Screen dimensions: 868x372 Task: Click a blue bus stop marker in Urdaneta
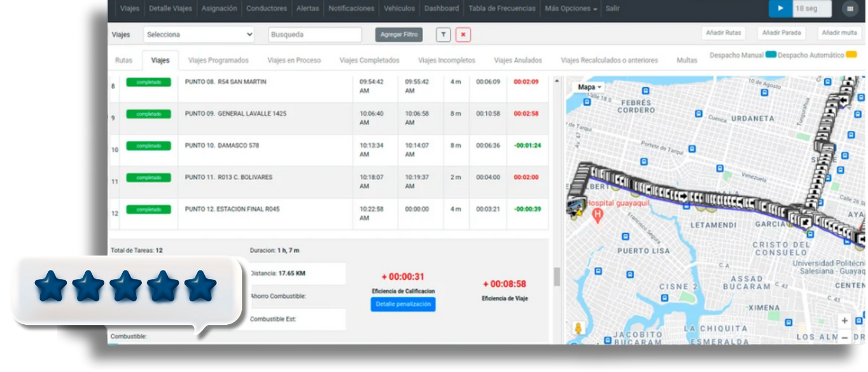click(x=764, y=92)
